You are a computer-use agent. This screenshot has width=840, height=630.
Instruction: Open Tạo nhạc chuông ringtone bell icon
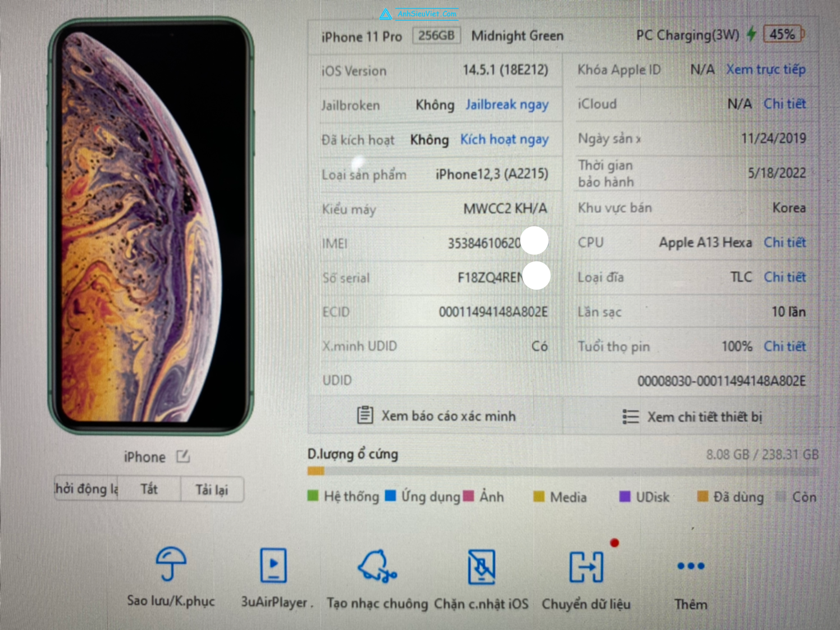coord(377,566)
